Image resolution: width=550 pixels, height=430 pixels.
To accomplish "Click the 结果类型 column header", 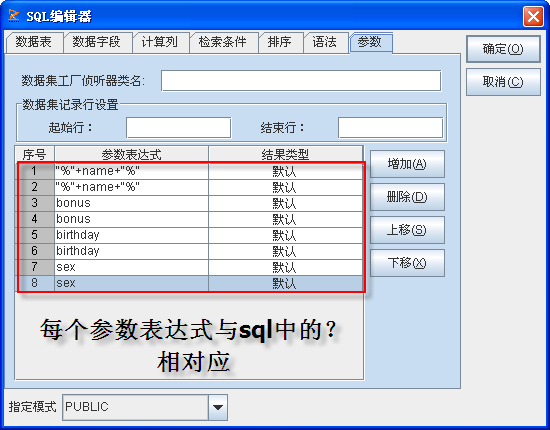I will (286, 154).
